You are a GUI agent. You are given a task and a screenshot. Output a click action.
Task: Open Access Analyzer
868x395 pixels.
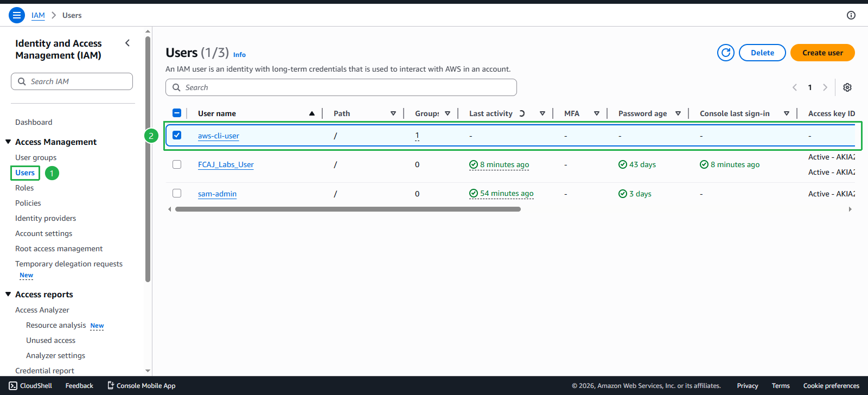(x=42, y=310)
